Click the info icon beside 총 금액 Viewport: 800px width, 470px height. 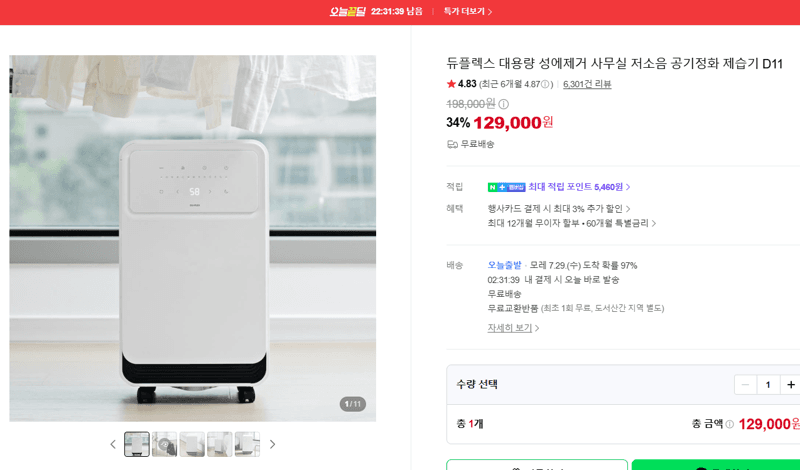click(730, 424)
